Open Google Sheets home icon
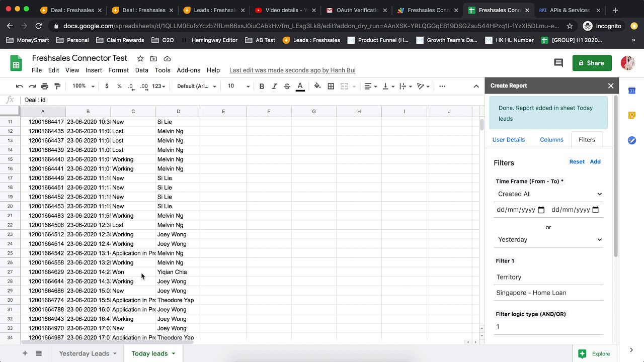644x362 pixels. 16,63
